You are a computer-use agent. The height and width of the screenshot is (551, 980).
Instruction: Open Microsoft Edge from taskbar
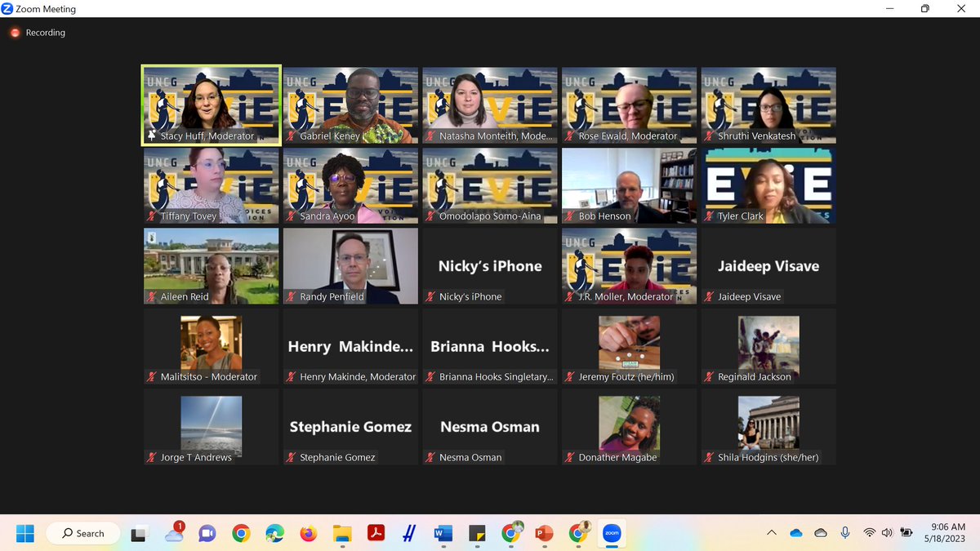pyautogui.click(x=274, y=534)
